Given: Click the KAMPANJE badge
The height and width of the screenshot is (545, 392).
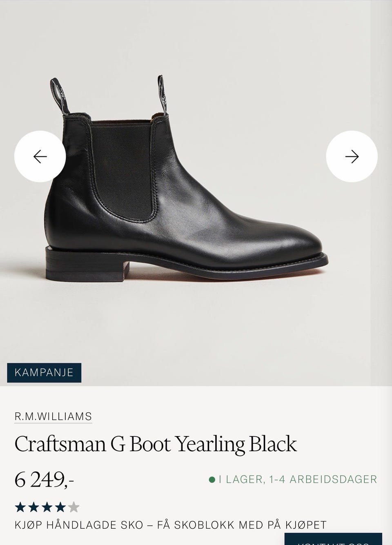Looking at the screenshot, I should pyautogui.click(x=44, y=372).
